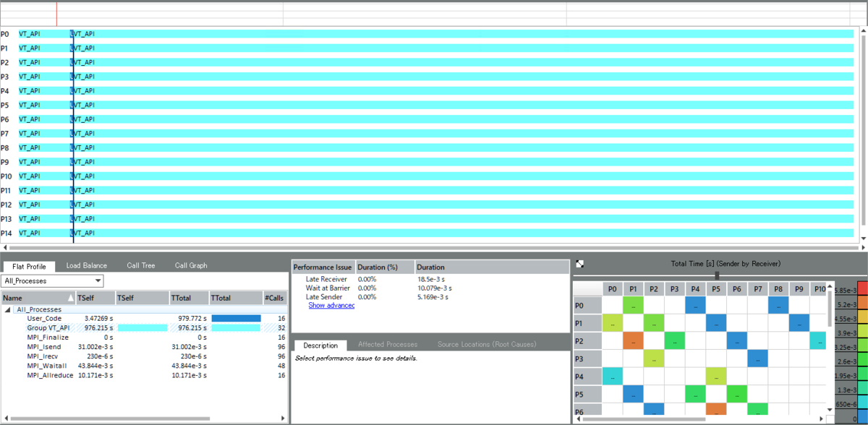Click matrix column header P4
This screenshot has width=868, height=425.
(695, 289)
